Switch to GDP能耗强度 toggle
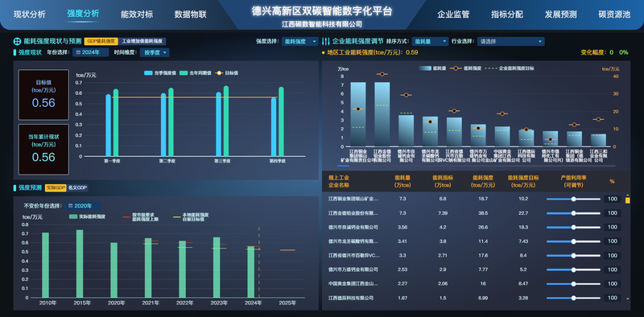This screenshot has width=644, height=317. 101,42
